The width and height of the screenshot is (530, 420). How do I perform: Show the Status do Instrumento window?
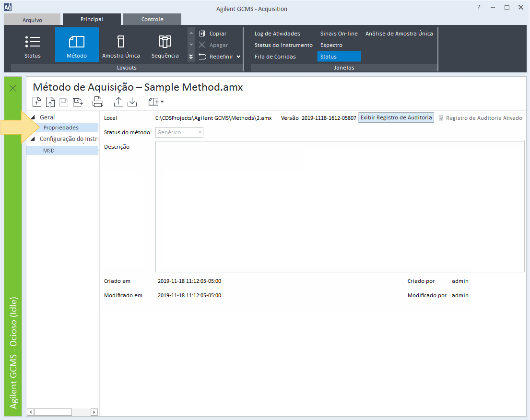point(283,45)
